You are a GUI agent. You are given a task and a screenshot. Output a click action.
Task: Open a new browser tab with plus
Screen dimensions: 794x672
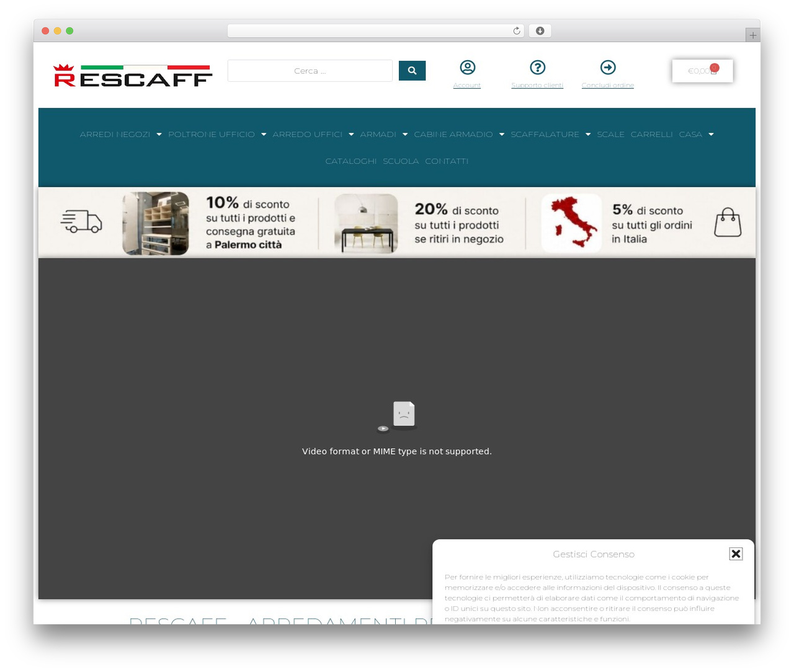(752, 35)
